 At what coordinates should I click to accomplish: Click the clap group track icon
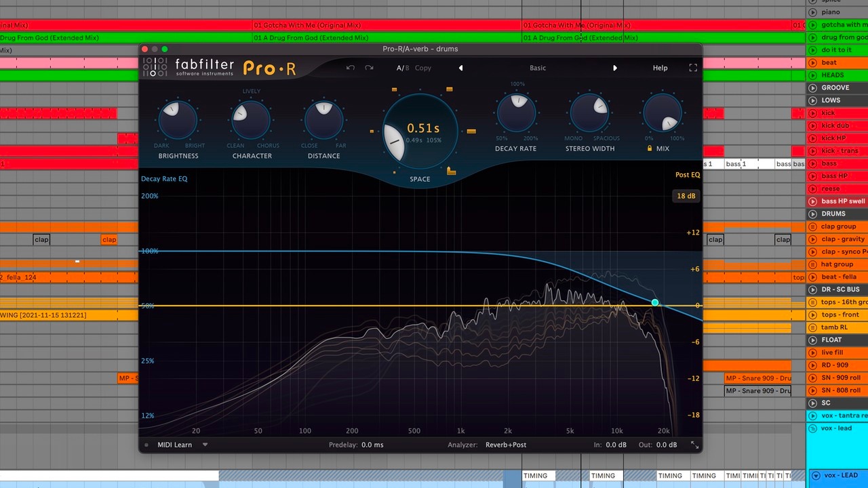click(x=812, y=226)
